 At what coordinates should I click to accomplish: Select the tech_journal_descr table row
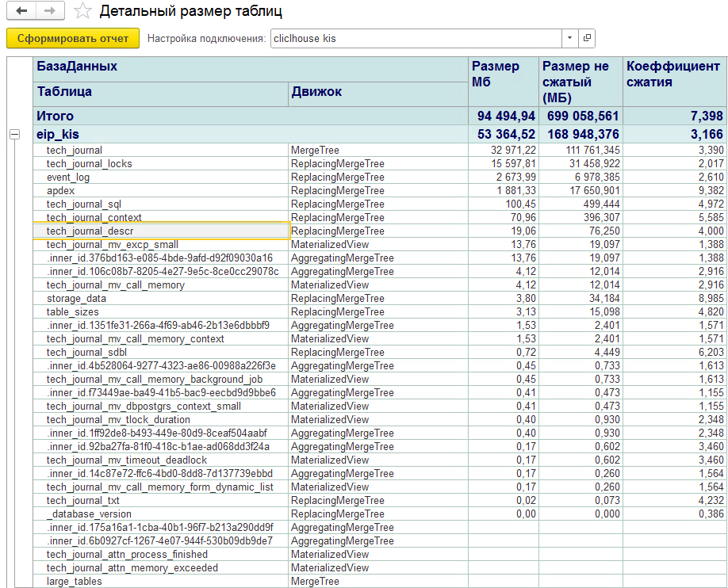90,231
